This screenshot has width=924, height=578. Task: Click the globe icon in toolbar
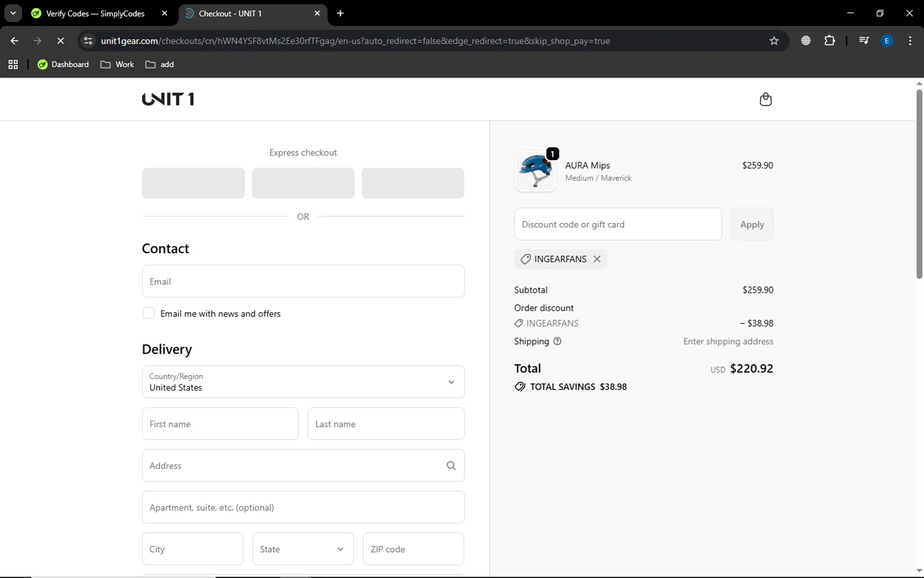(806, 41)
